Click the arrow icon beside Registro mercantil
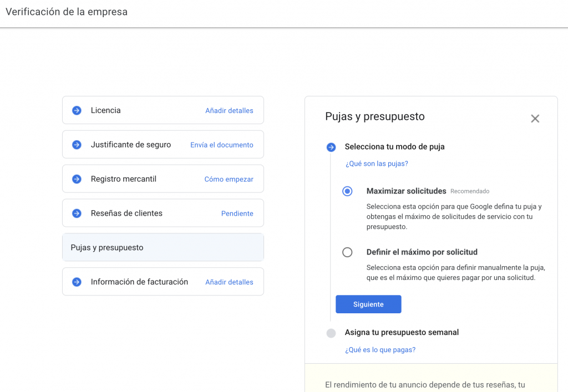 [77, 179]
